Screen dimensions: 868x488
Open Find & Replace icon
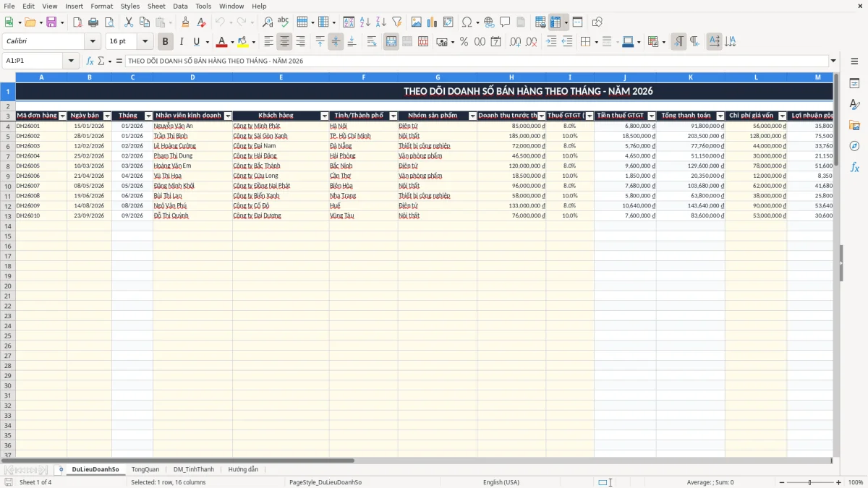pos(268,22)
